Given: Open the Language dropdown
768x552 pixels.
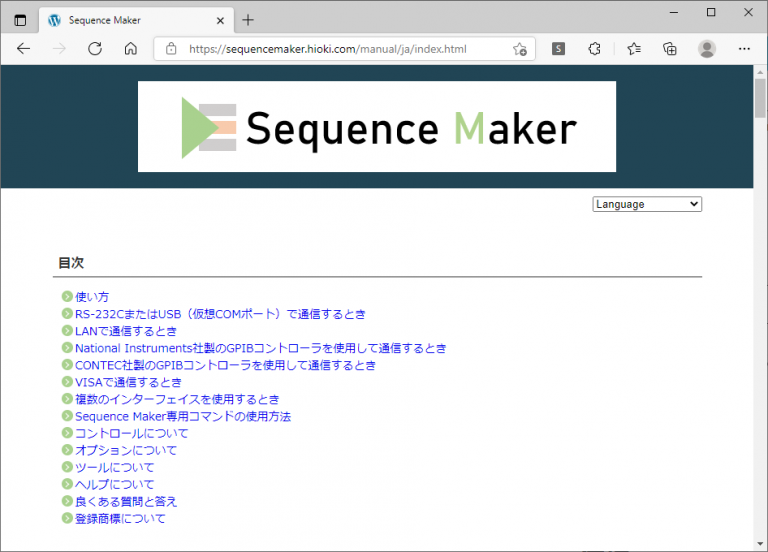Looking at the screenshot, I should (x=647, y=204).
